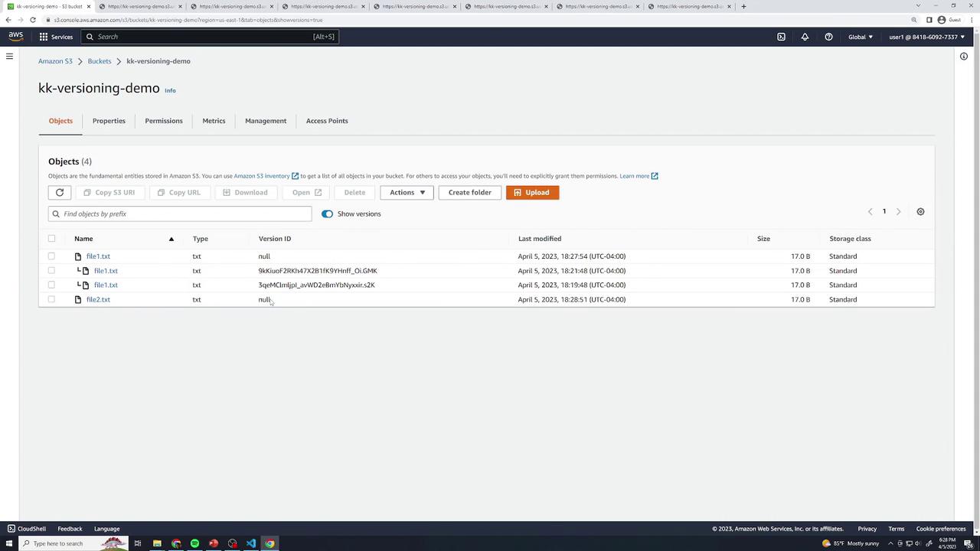Open the Windows Start menu
The image size is (980, 551).
click(x=8, y=543)
